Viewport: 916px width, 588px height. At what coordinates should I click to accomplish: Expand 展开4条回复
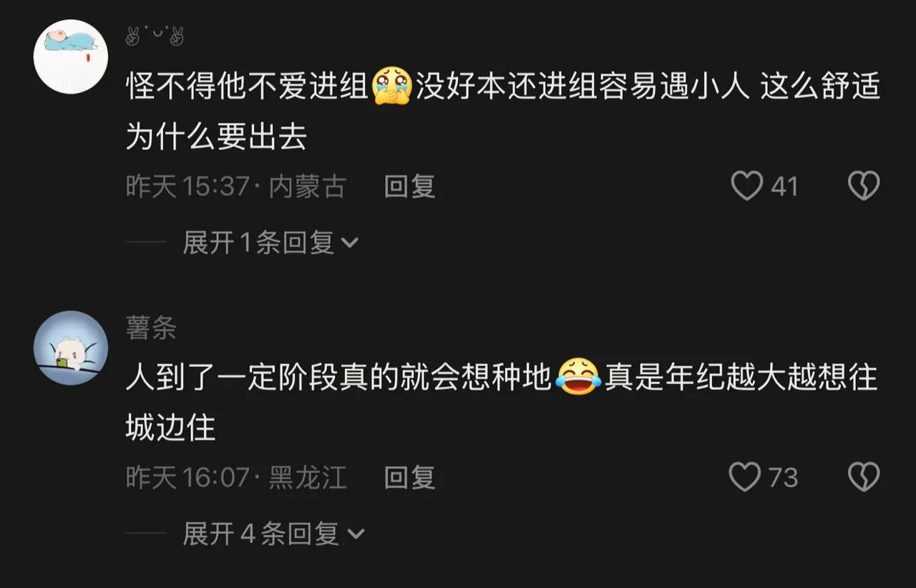click(274, 534)
